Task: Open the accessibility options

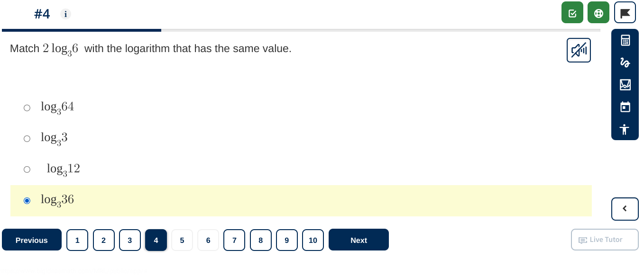Action: 625,129
